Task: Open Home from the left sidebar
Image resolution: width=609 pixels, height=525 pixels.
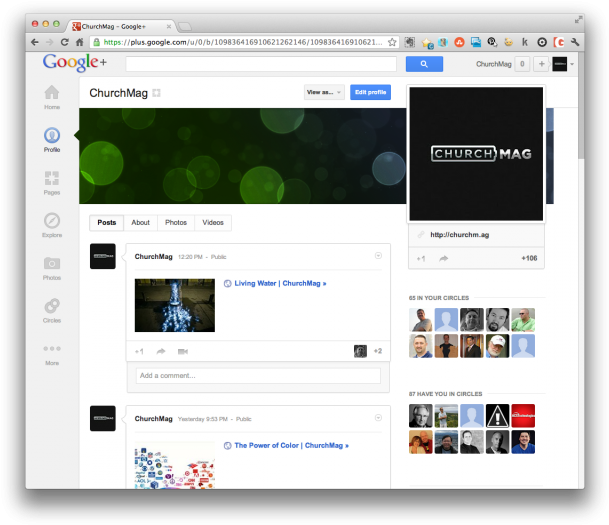Action: click(52, 96)
